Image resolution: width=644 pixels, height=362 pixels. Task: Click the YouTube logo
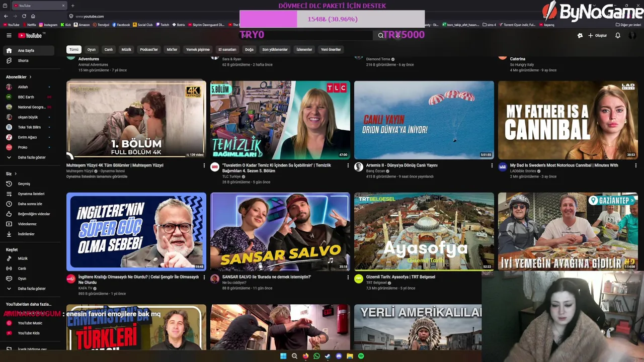tap(31, 36)
